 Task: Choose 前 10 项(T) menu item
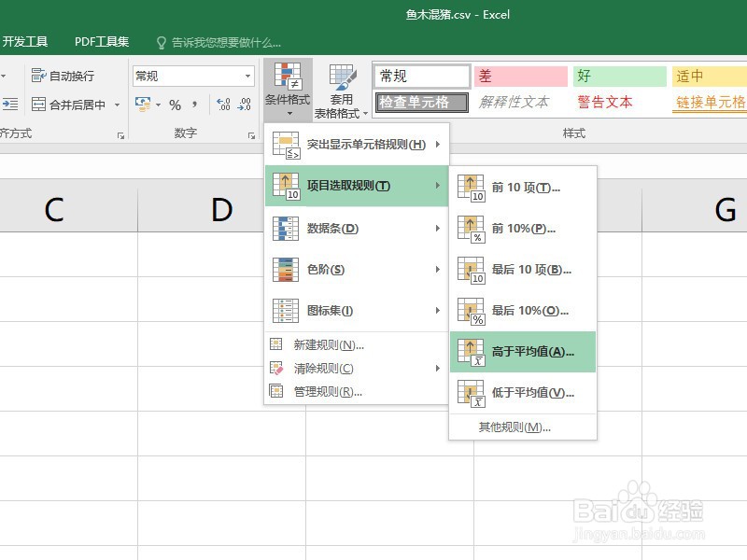pyautogui.click(x=523, y=189)
